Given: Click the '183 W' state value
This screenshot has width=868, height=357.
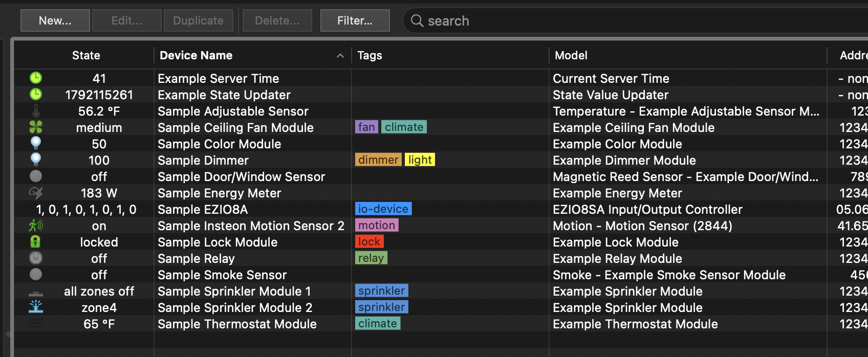Looking at the screenshot, I should [x=99, y=193].
